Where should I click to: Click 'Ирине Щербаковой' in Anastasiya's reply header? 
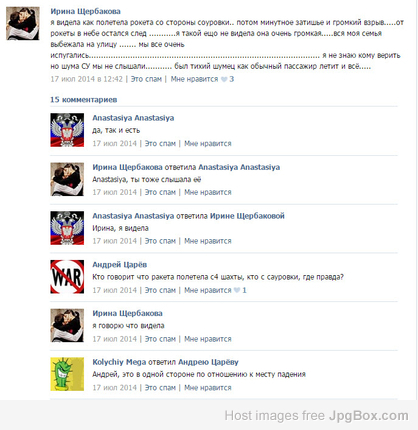[247, 216]
